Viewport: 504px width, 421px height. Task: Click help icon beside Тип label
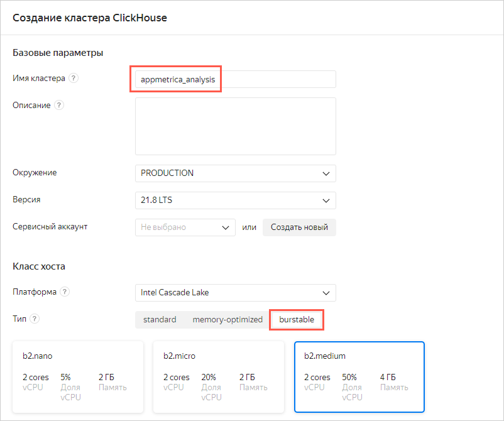click(35, 319)
